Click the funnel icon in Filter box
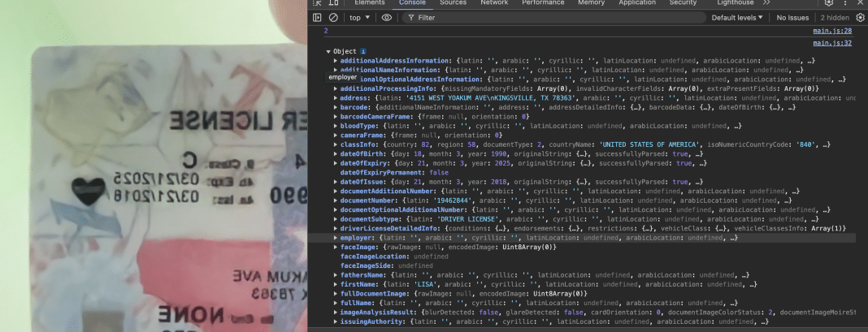 pos(410,18)
